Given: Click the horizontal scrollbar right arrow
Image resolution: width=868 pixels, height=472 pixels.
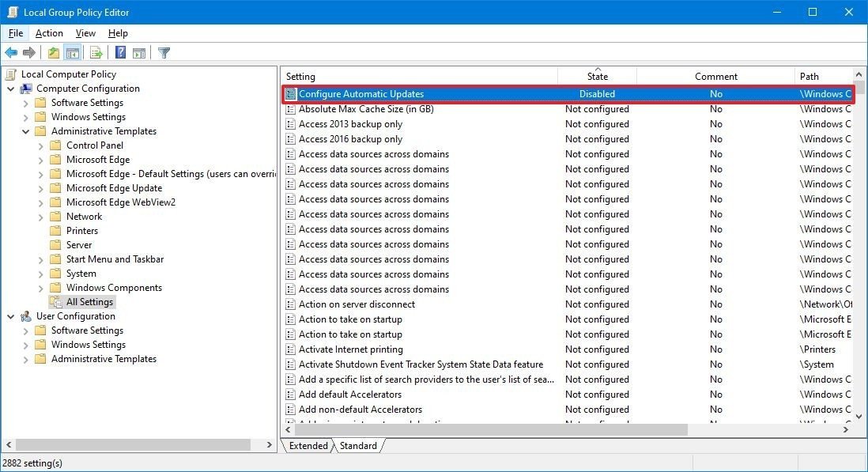Looking at the screenshot, I should [x=844, y=429].
